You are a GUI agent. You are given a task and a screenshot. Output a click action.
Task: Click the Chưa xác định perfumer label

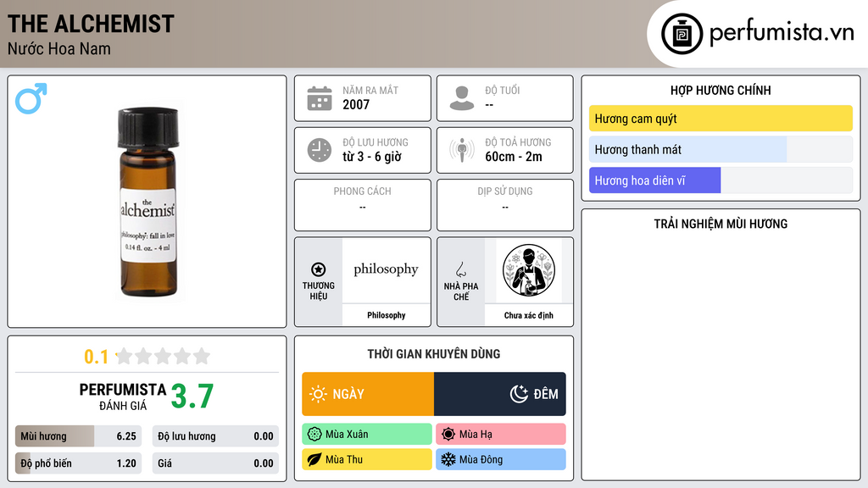pos(529,315)
